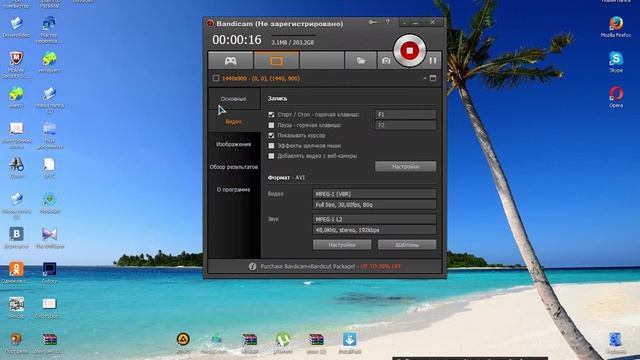Viewport: 640px width, 360px height.
Task: Click the MPEG-1 L2 audio codec field
Action: point(374,219)
